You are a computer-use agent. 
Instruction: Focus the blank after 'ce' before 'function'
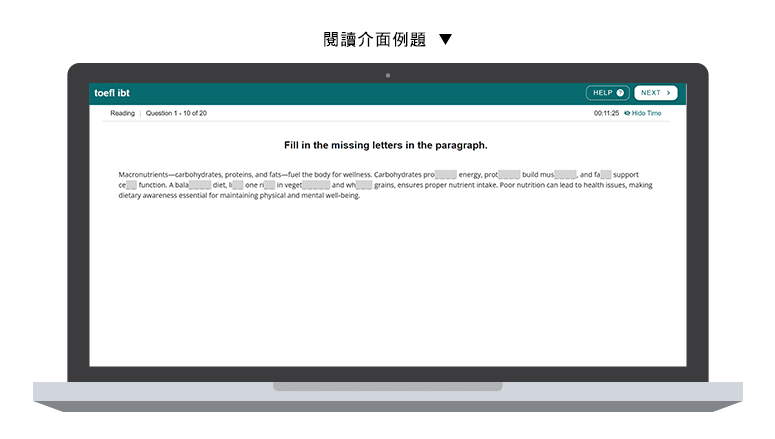[x=130, y=185]
